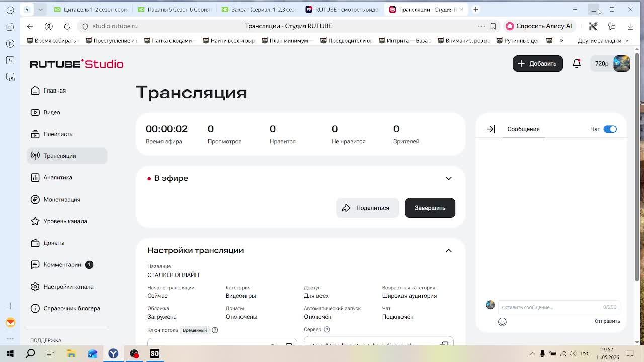The image size is (644, 362).
Task: Bookmark this page icon
Action: pyautogui.click(x=493, y=26)
